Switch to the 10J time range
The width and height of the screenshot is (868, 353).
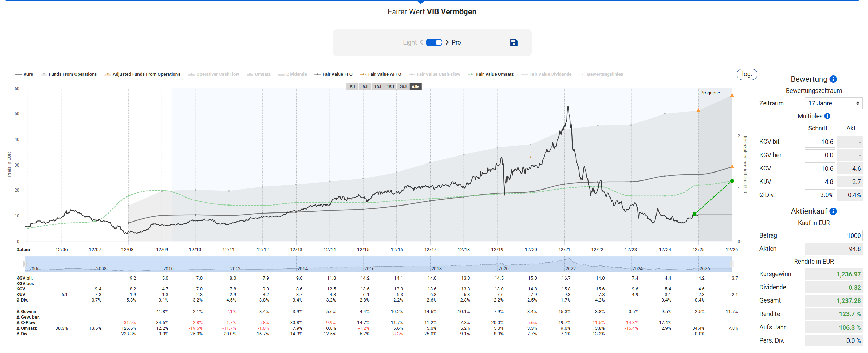coord(377,87)
